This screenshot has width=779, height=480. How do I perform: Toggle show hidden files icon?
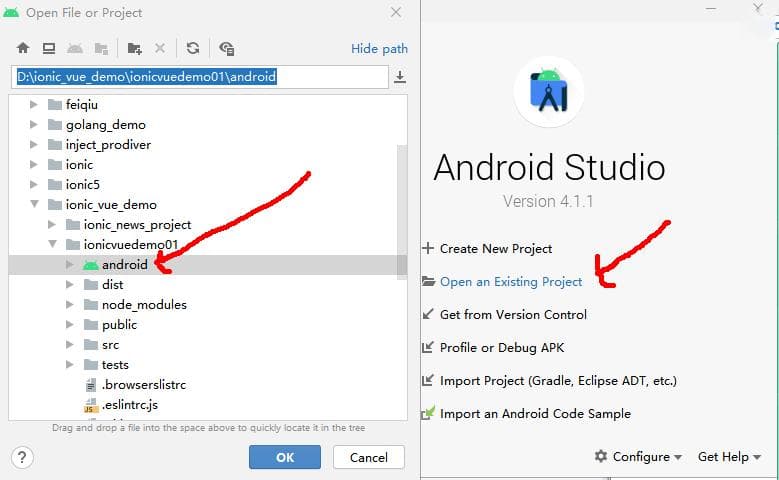[227, 48]
